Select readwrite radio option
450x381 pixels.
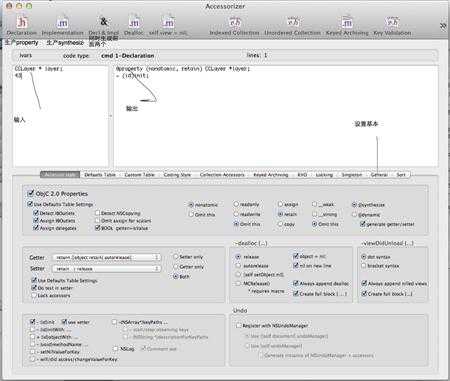[236, 214]
